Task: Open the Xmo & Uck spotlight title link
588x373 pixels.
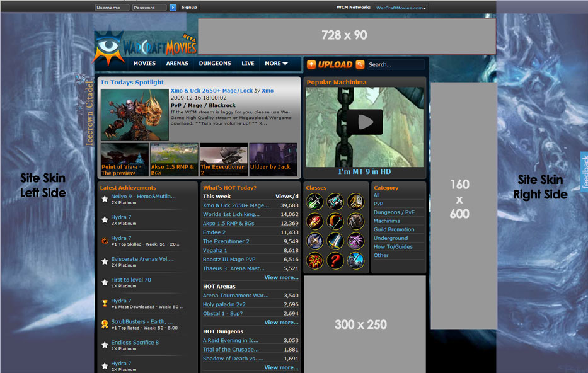Action: click(212, 91)
